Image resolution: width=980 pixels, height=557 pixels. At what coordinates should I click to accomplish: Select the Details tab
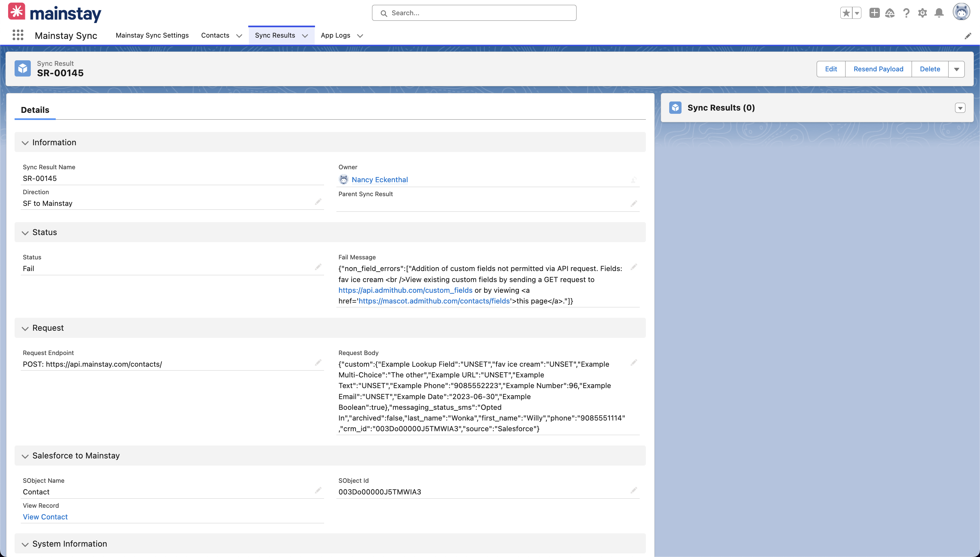[35, 110]
